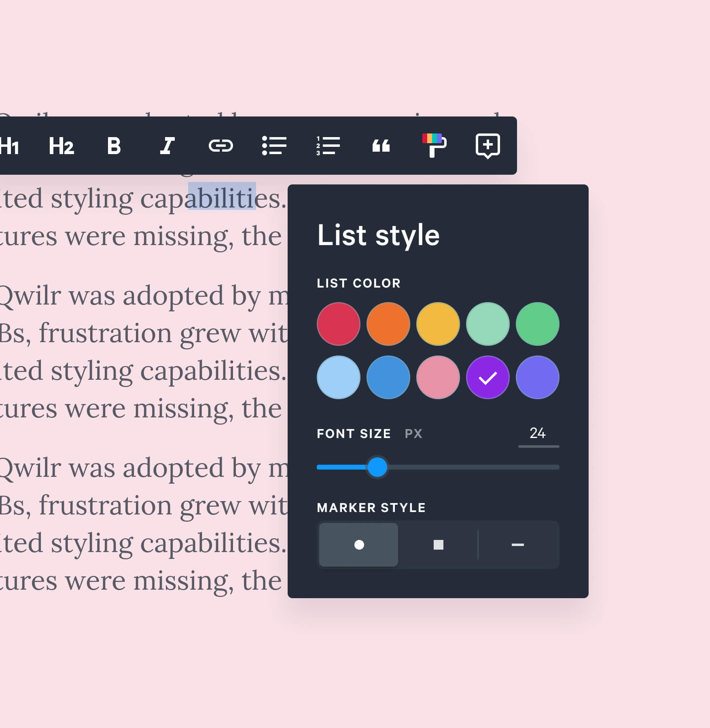This screenshot has height=728, width=710.
Task: Click the font size slider handle
Action: (377, 467)
